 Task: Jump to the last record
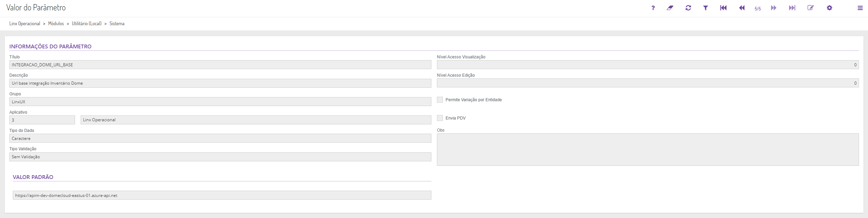pyautogui.click(x=792, y=8)
